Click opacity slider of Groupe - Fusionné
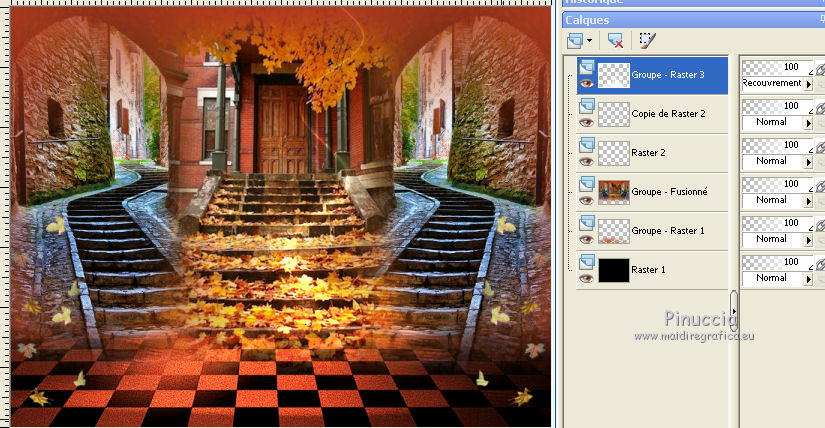The image size is (825, 428). click(777, 184)
